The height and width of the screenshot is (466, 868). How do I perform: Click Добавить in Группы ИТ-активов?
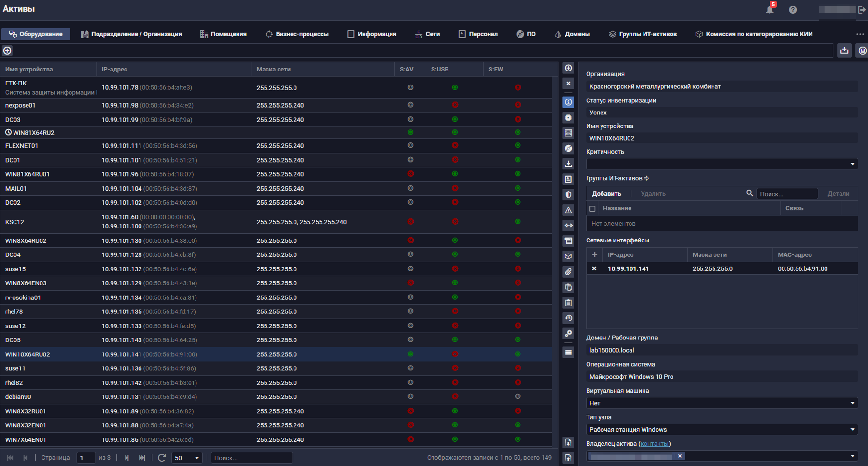tap(606, 194)
